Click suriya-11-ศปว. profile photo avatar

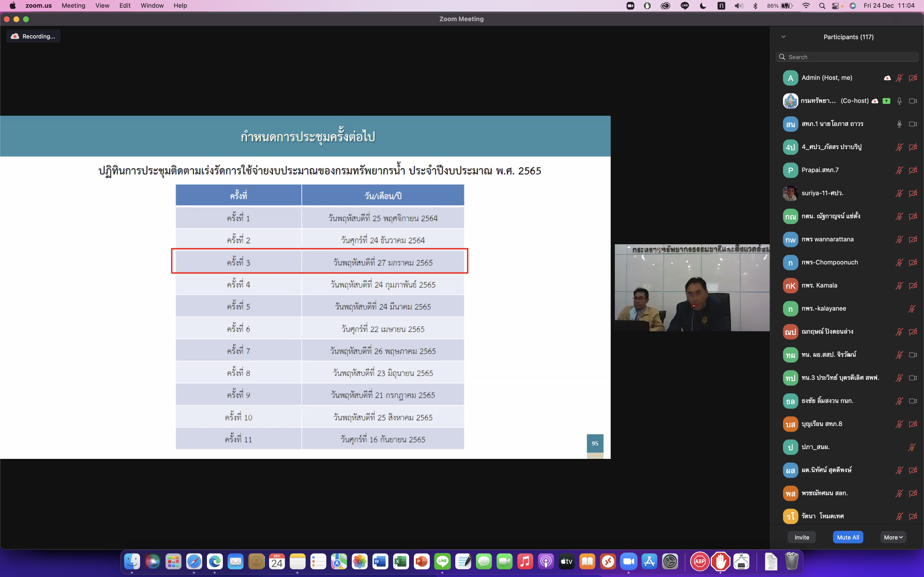point(790,193)
